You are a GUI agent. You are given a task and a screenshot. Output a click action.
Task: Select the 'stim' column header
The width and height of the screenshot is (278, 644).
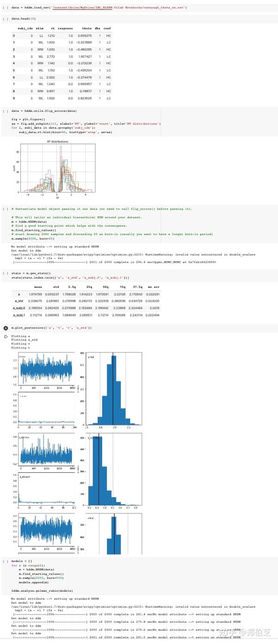pyautogui.click(x=40, y=29)
